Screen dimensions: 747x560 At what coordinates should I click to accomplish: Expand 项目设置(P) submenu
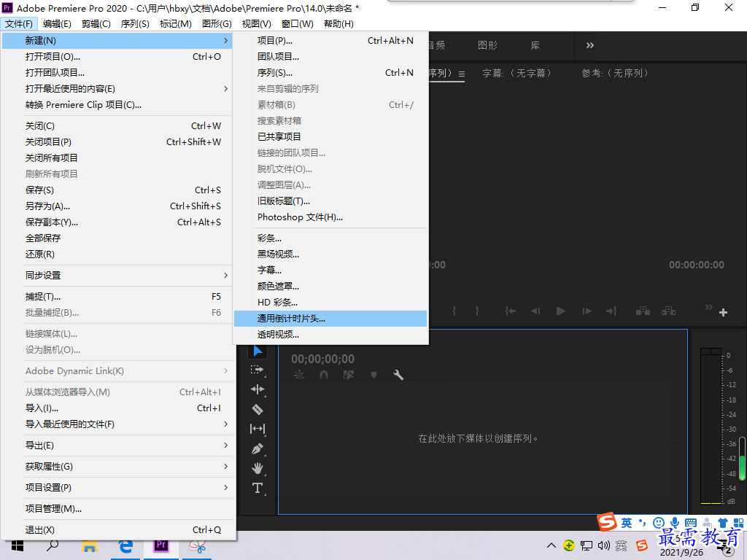coord(117,487)
